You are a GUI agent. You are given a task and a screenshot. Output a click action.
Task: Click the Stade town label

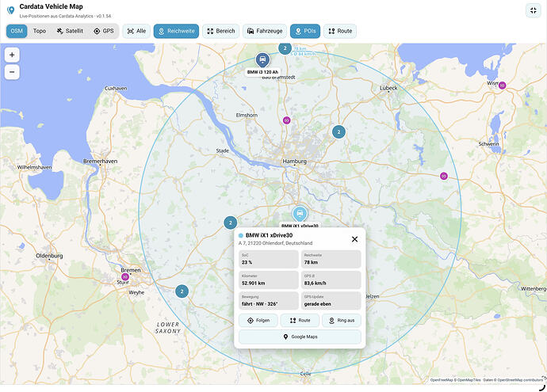click(222, 151)
